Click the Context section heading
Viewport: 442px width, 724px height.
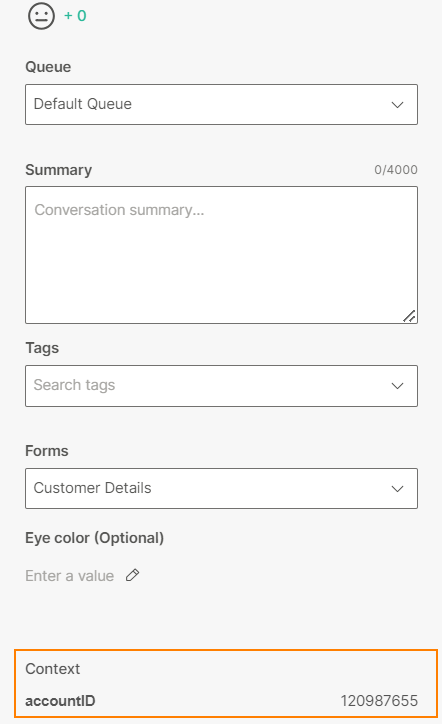[x=53, y=669]
